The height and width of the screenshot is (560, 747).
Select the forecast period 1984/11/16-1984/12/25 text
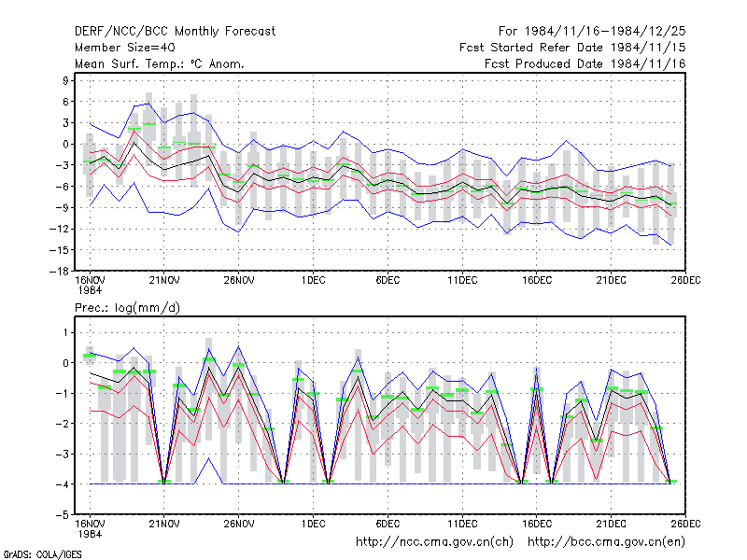pyautogui.click(x=592, y=32)
